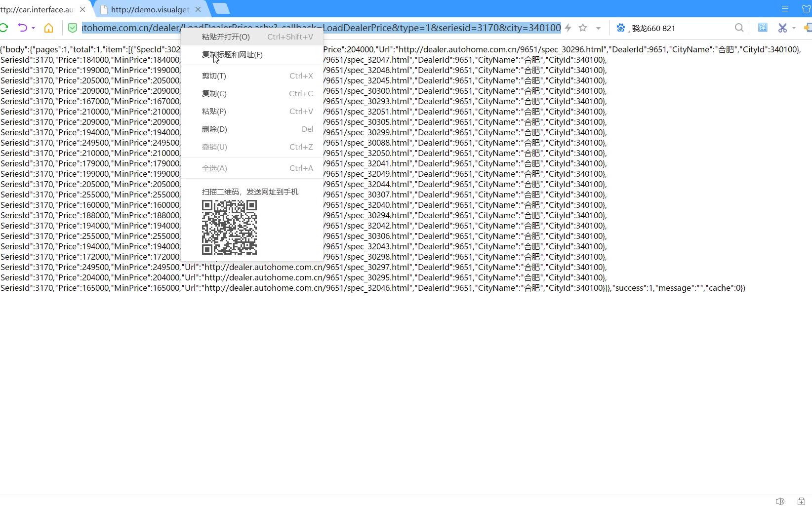Screen dimensions: 812x507
Task: Choose 粘贴并打开(O) from the context menu
Action: (x=252, y=37)
